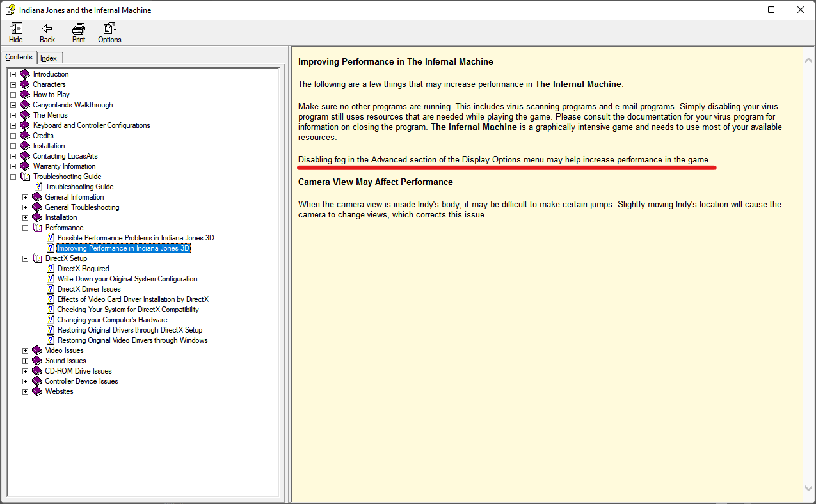Click the Improving Performance in The Infernal Machine heading
816x504 pixels.
pyautogui.click(x=396, y=62)
